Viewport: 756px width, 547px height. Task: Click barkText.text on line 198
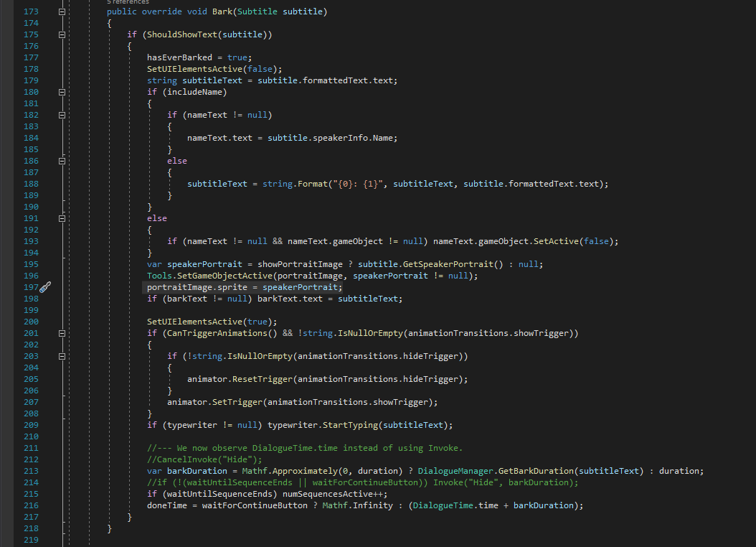(x=290, y=299)
